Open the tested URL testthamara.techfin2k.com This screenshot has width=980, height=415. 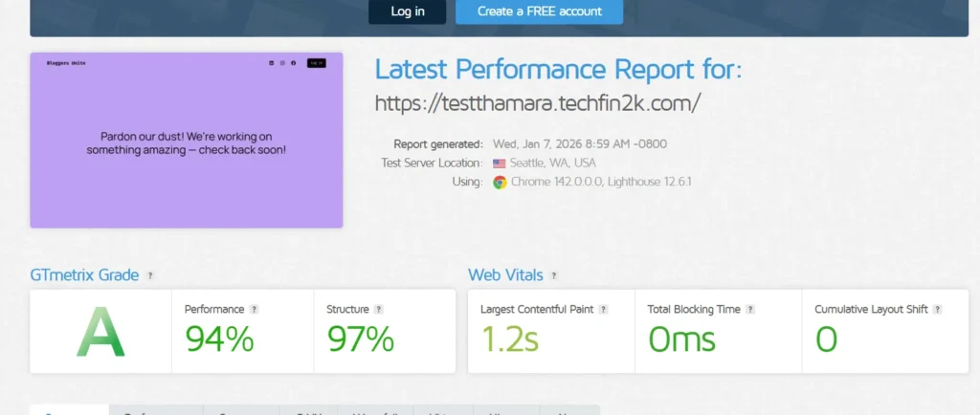point(538,102)
